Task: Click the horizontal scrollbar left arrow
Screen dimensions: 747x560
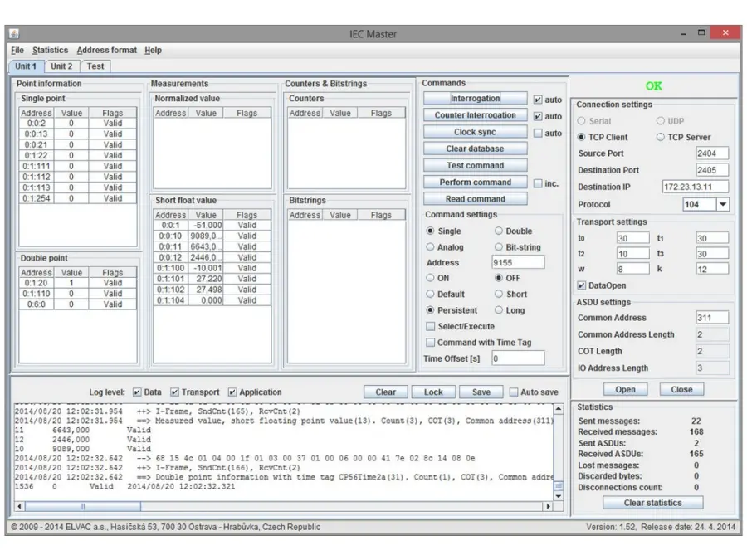Action: tap(20, 506)
